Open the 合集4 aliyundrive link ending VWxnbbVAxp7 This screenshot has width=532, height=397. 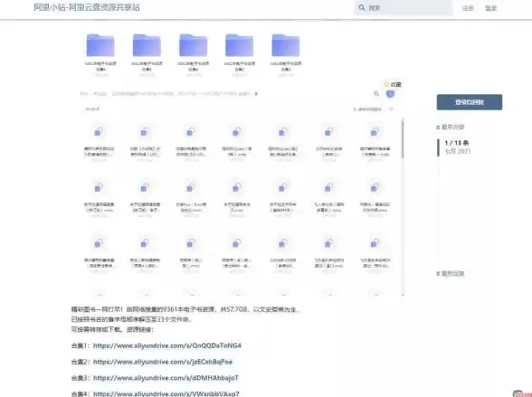pyautogui.click(x=166, y=393)
